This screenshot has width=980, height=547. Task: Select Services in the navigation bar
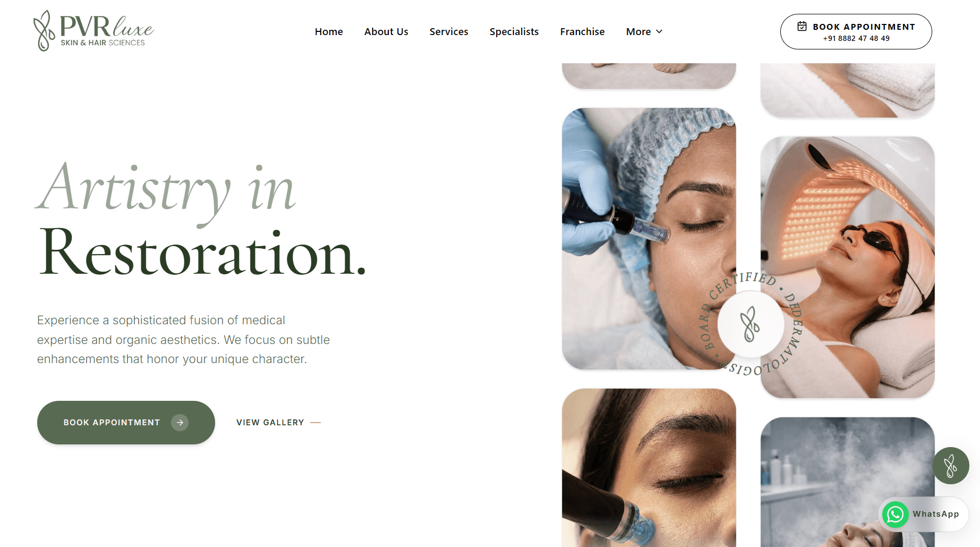pos(449,31)
